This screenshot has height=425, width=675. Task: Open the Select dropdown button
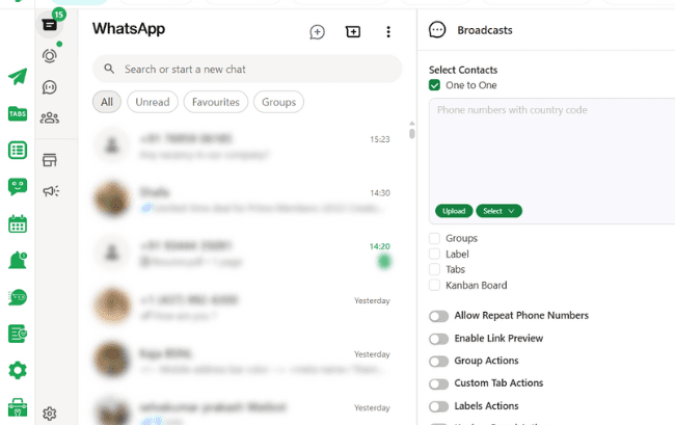tap(499, 211)
